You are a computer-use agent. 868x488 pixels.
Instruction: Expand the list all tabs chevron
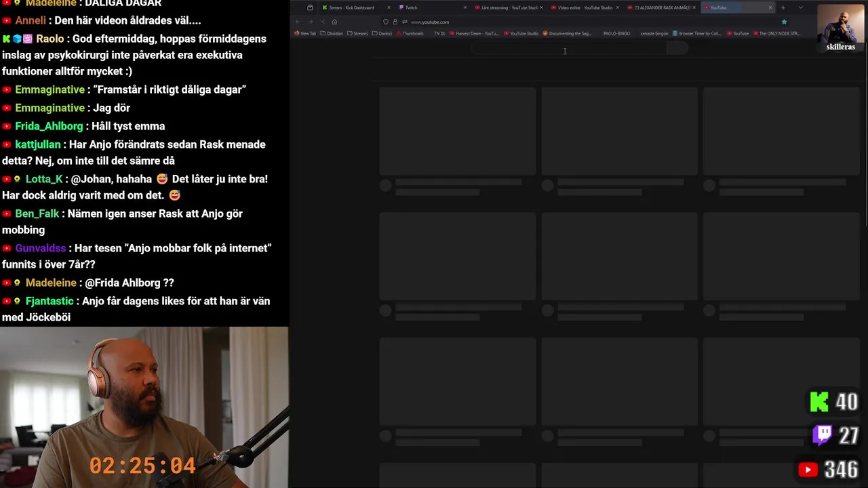[800, 7]
